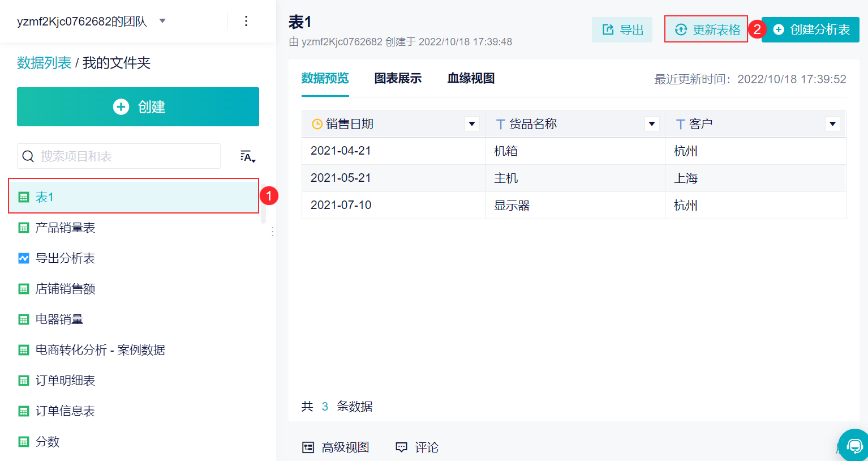
Task: Click the text type icon for 货品名称
Action: tap(500, 124)
